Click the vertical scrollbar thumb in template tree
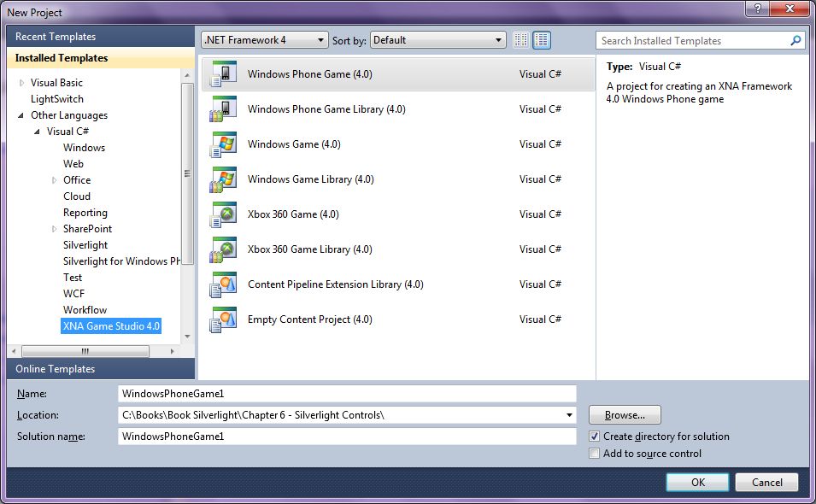Screen dimensions: 816x504 pos(187,173)
